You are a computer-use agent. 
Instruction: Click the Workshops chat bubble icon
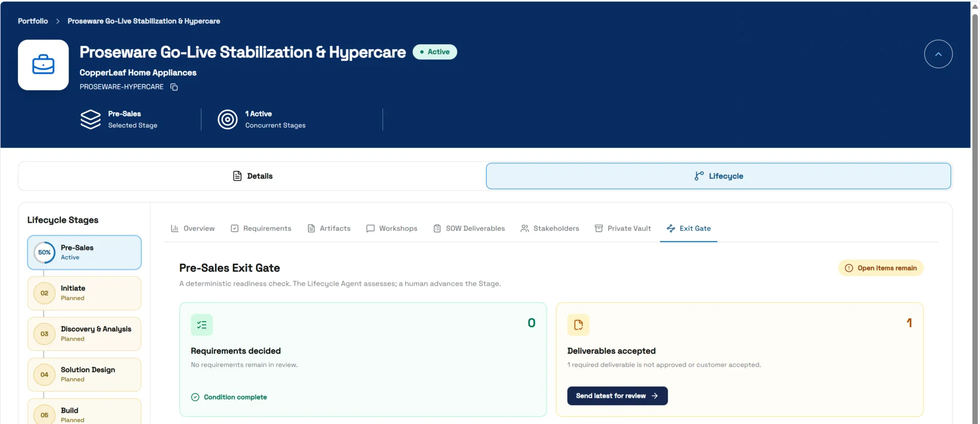370,229
